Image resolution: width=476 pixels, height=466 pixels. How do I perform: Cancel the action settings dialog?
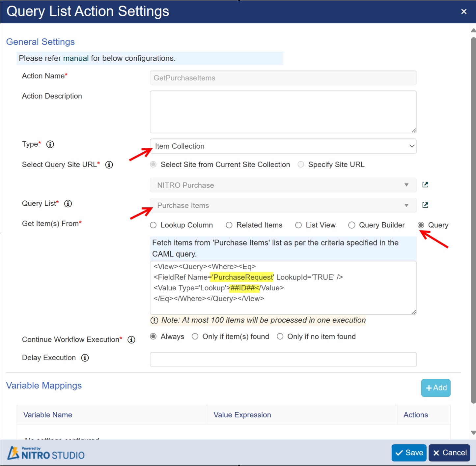point(449,453)
